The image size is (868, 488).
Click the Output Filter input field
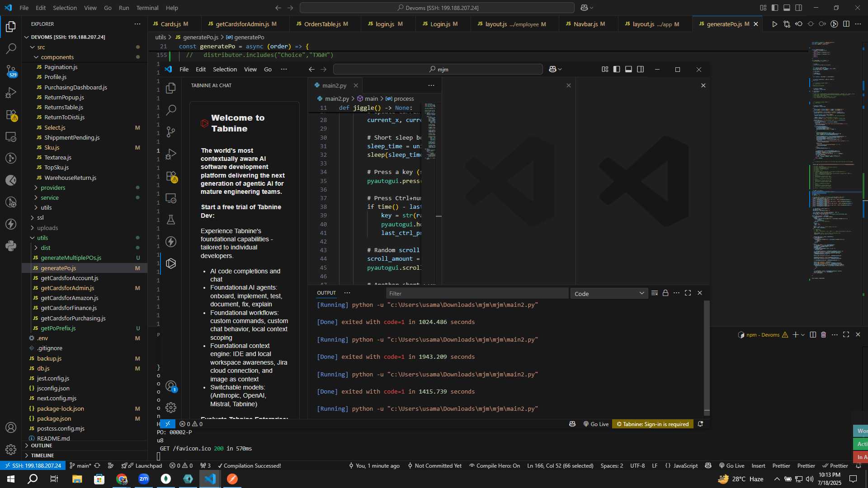[477, 293]
